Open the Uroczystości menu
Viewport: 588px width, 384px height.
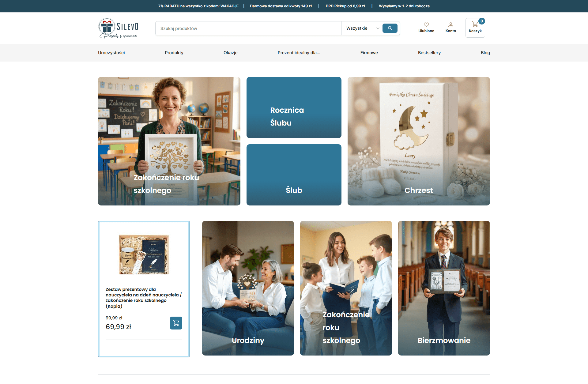click(x=111, y=53)
